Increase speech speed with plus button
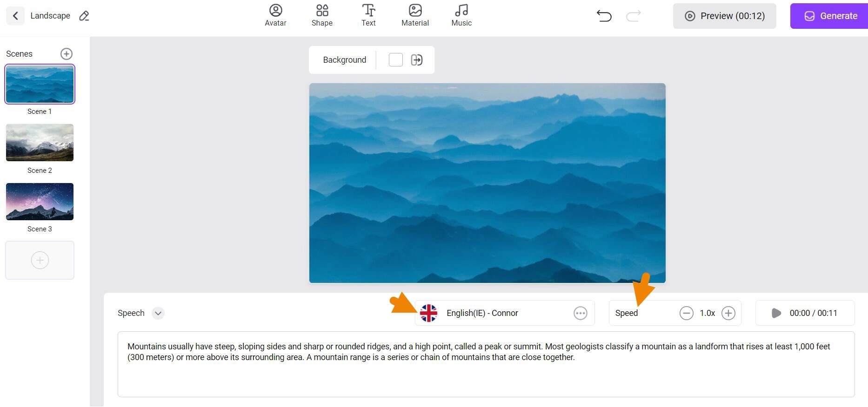The width and height of the screenshot is (868, 407). (728, 313)
